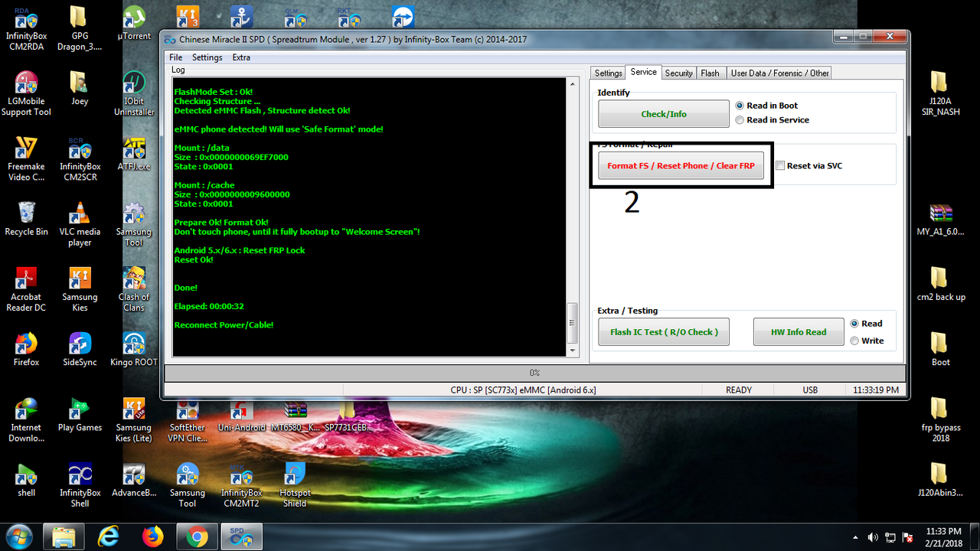Select the Read in Boot radio option

(x=766, y=106)
